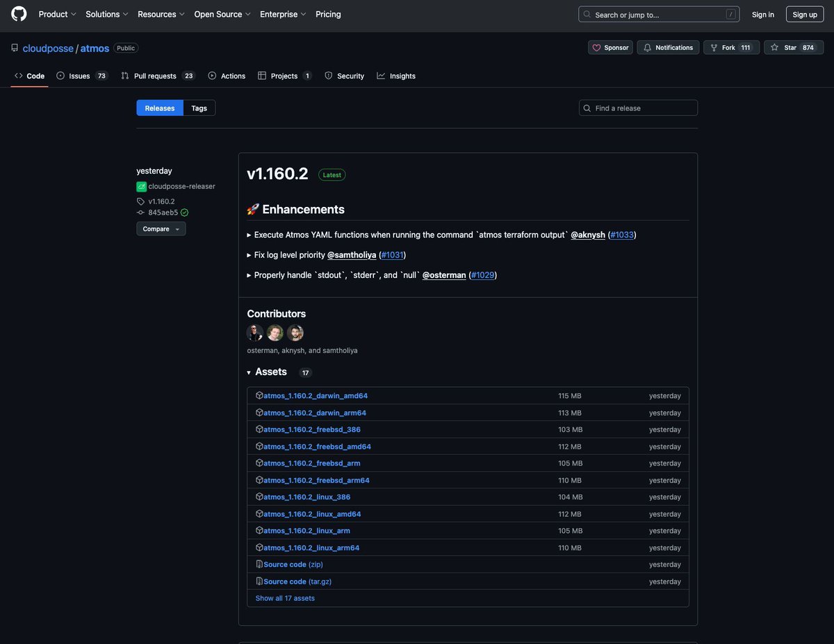Expand the Solutions menu
This screenshot has height=644, width=834.
[x=107, y=14]
